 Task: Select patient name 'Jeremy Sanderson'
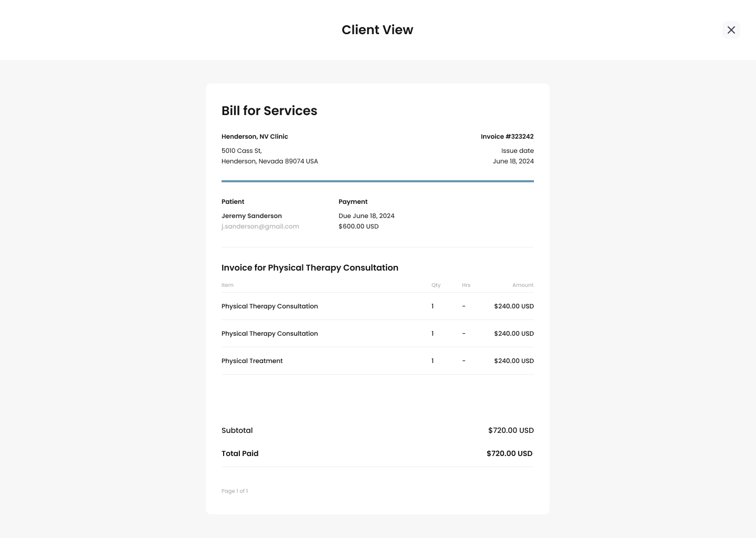tap(251, 216)
